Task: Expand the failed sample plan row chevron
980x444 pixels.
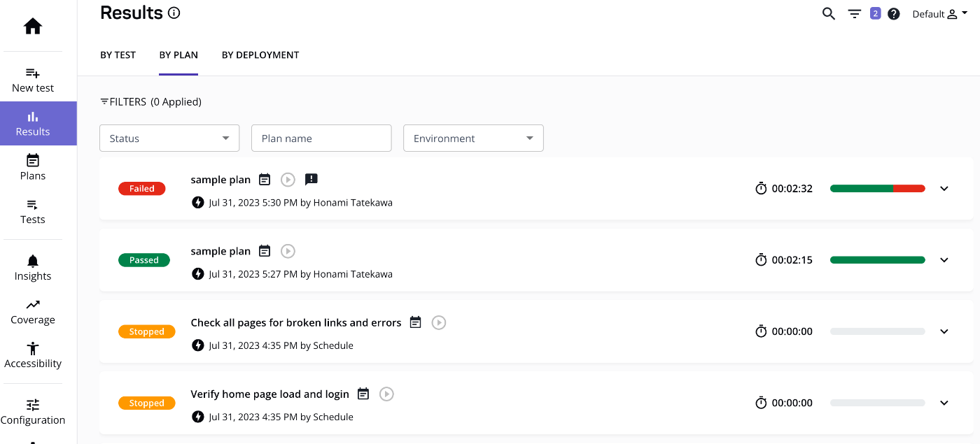Action: click(x=944, y=189)
